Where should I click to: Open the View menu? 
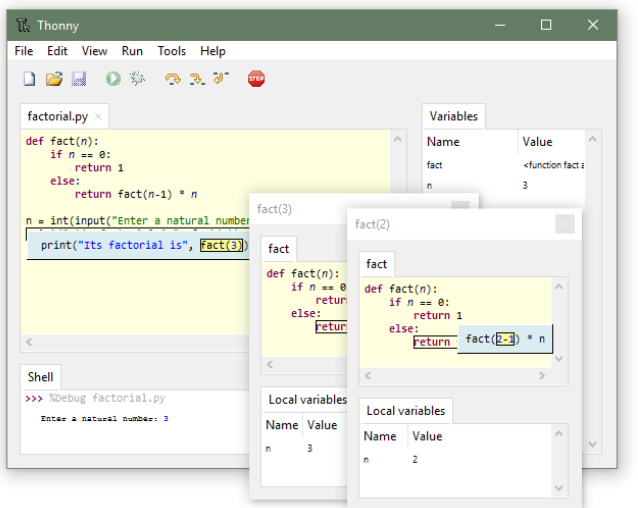(94, 51)
